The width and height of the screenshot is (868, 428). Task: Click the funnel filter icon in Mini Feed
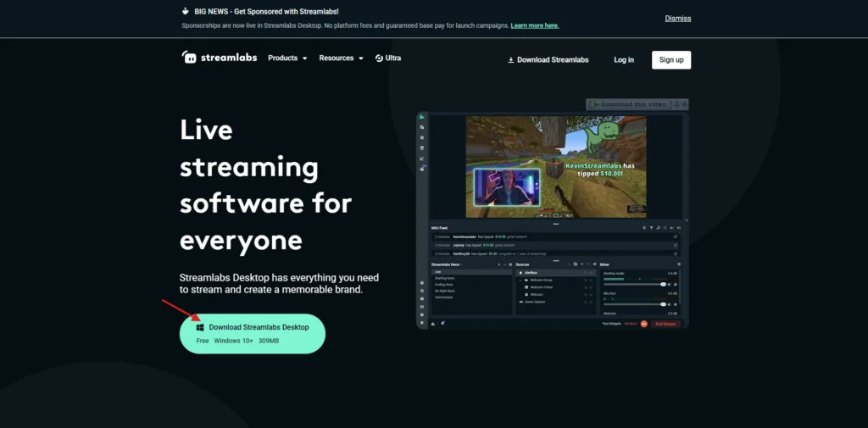pyautogui.click(x=652, y=228)
